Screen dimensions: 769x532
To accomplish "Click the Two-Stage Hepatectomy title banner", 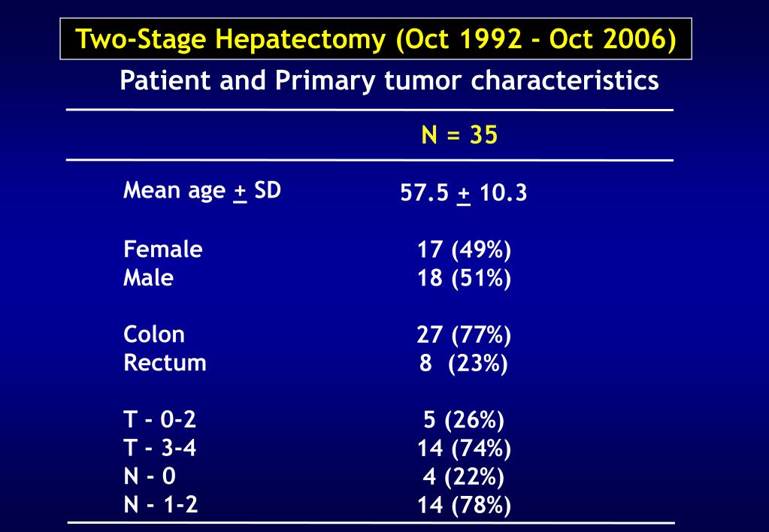I will point(376,39).
